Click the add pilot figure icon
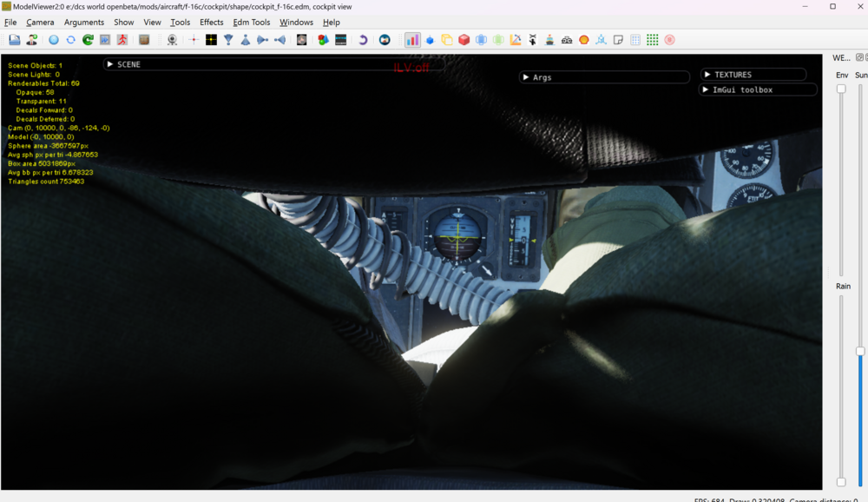Viewport: 868px width, 502px height. click(x=32, y=40)
